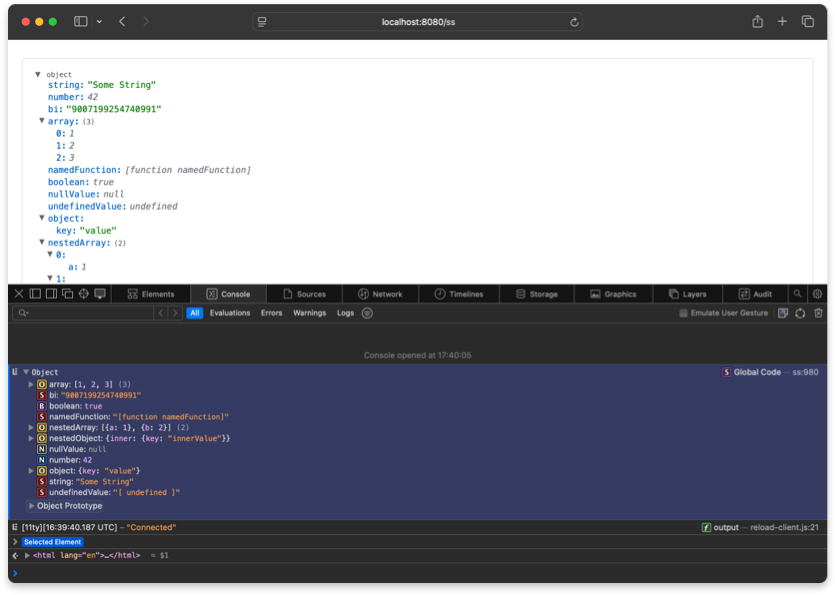Screen dimensions: 835x595
Task: Click the namedFunction: row on the page
Action: coord(149,170)
